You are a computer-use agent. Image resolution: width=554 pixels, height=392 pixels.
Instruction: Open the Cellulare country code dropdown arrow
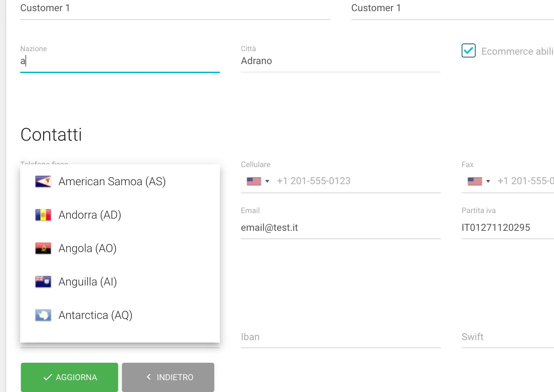267,181
